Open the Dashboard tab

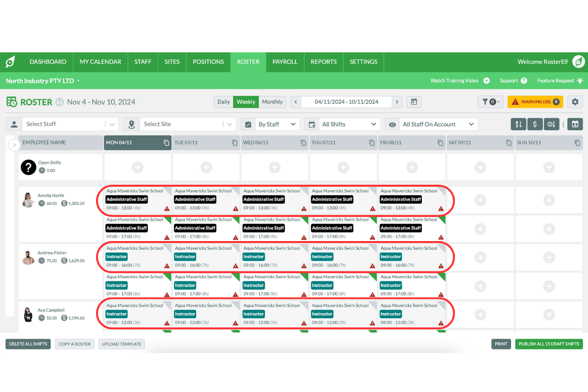coord(48,62)
